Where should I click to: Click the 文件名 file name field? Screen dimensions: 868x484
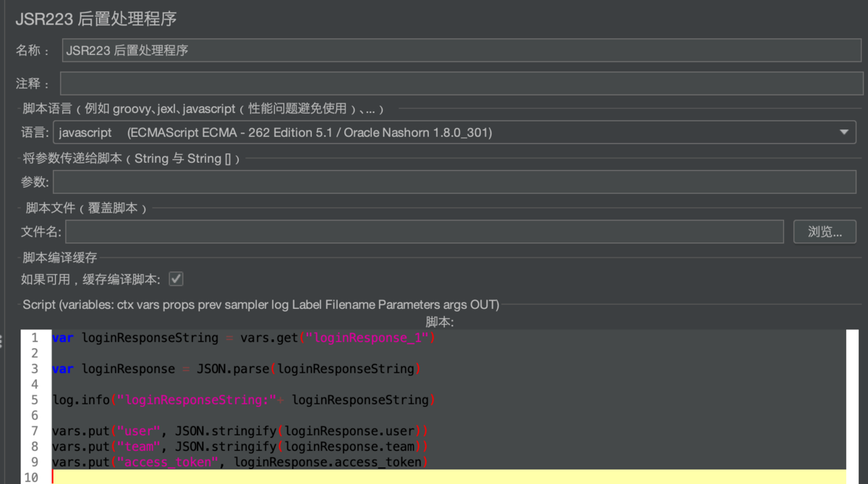point(425,232)
